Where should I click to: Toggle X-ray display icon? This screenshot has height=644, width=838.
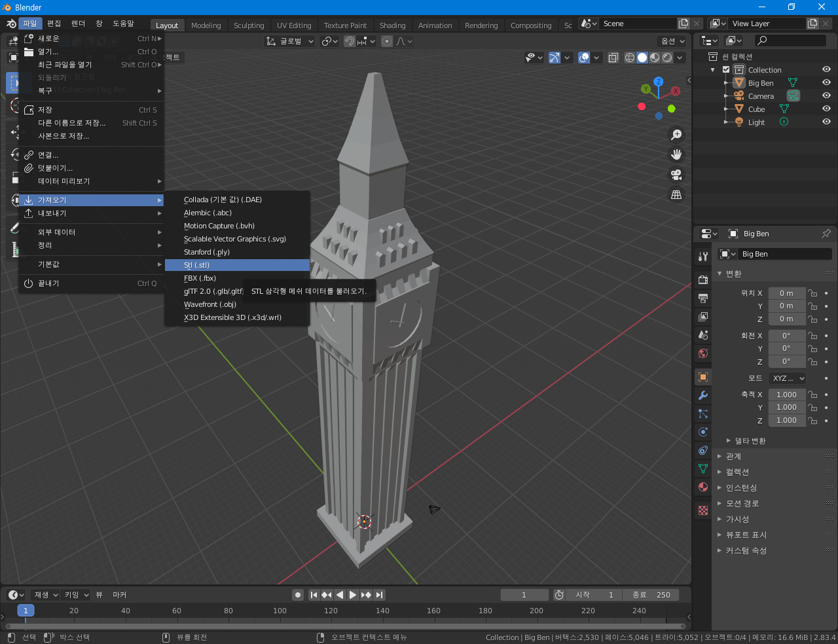point(613,58)
